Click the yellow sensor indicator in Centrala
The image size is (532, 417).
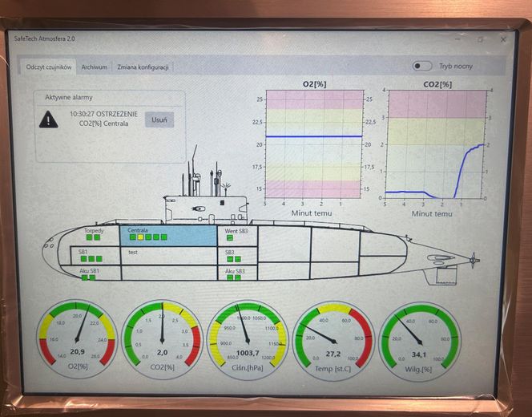pyautogui.click(x=139, y=237)
